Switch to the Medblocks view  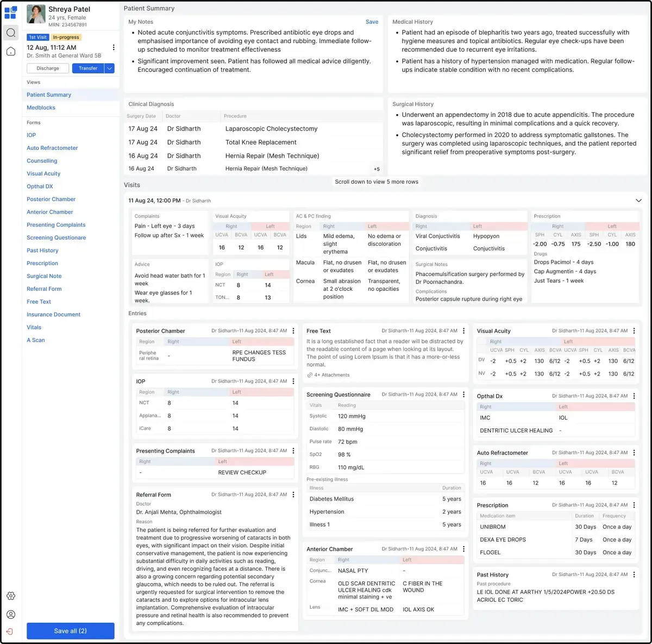pyautogui.click(x=41, y=107)
